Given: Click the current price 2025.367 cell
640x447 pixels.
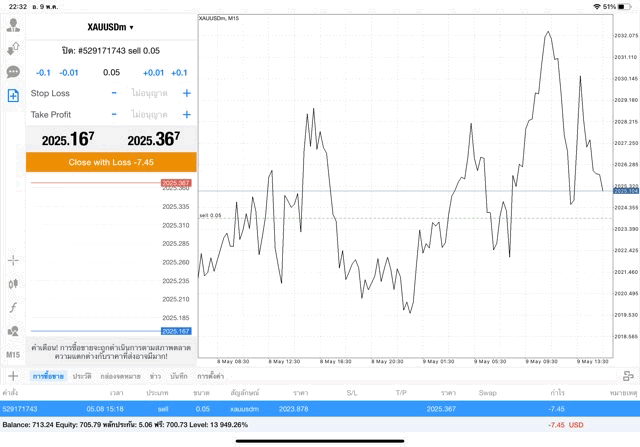Looking at the screenshot, I should [x=441, y=409].
